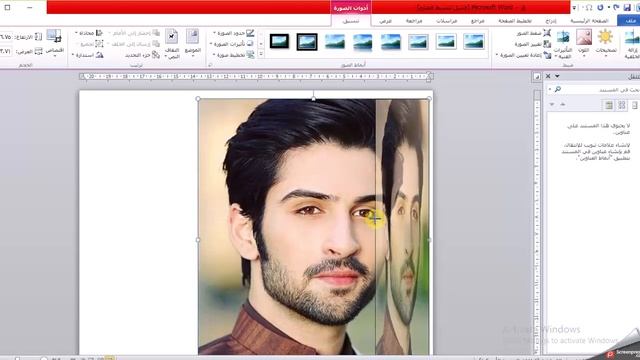The width and height of the screenshot is (640, 360).
Task: Open the Corrections sun icon
Action: click(x=605, y=37)
